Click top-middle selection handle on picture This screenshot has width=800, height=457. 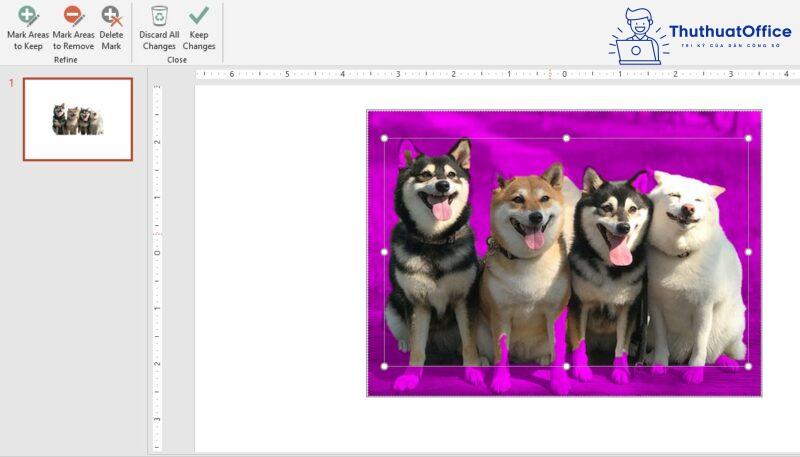click(566, 138)
